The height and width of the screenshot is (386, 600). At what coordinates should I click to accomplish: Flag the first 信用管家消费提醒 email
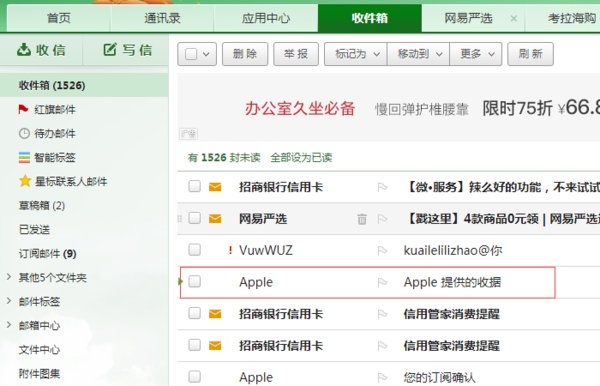pyautogui.click(x=382, y=314)
